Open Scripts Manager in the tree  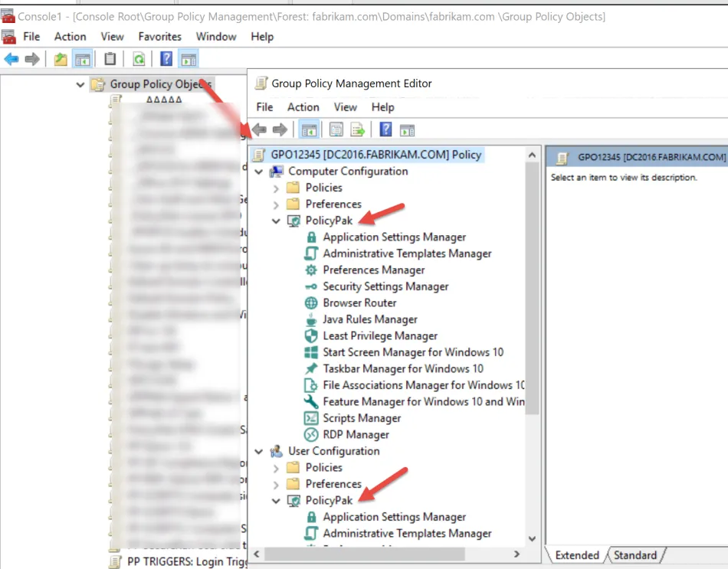click(x=362, y=418)
